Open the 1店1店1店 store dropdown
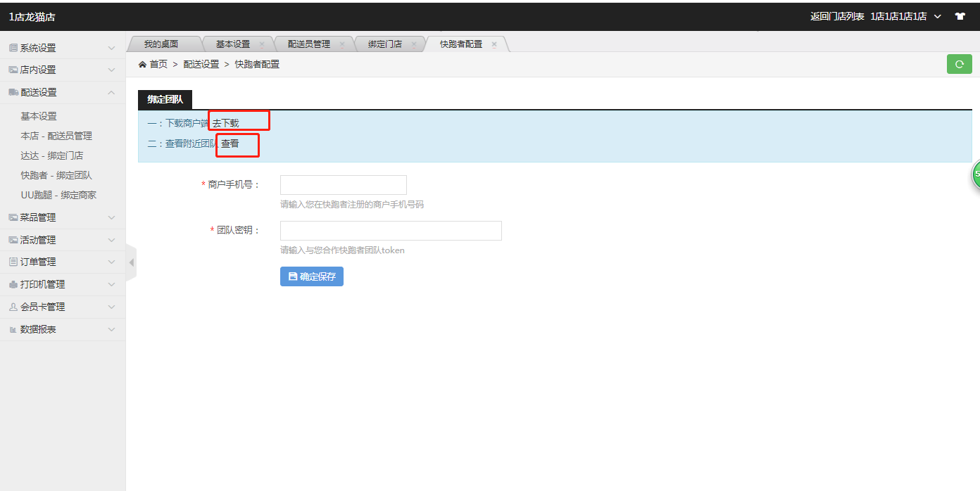The width and height of the screenshot is (980, 491). point(907,16)
